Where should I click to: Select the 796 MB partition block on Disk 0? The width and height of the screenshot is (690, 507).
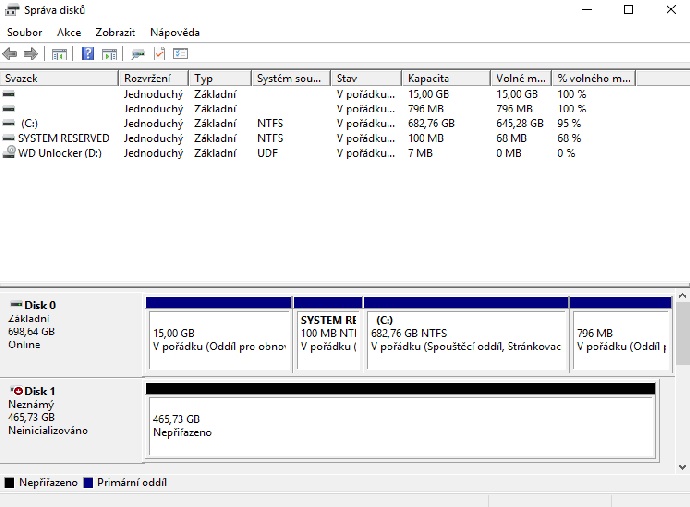621,335
